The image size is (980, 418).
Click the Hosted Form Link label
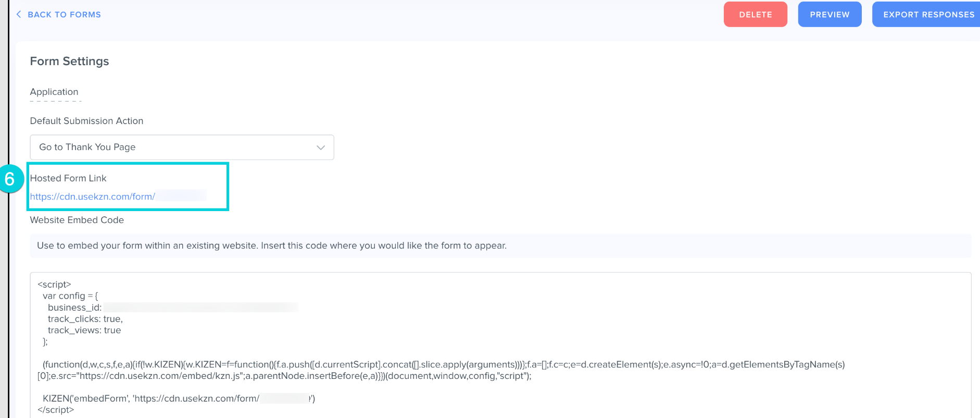(x=68, y=178)
